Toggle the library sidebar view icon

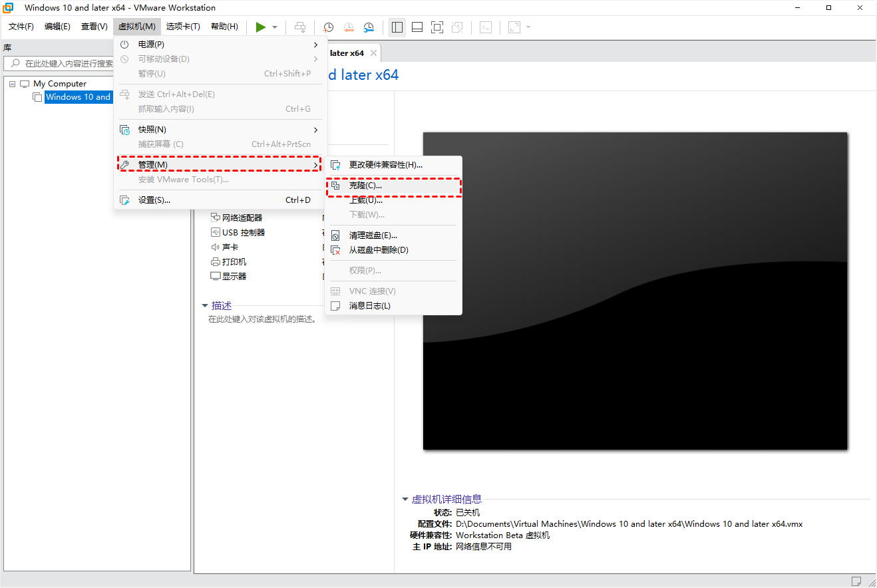click(397, 27)
